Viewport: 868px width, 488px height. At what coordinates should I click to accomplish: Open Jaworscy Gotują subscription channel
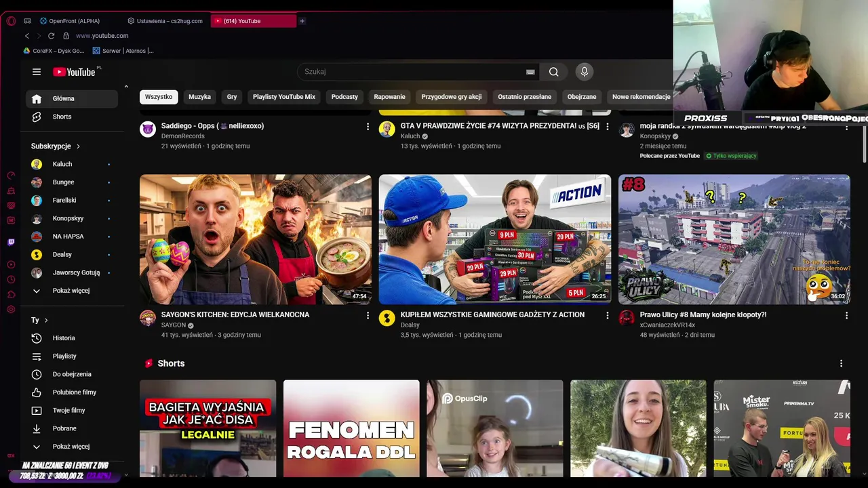71,272
